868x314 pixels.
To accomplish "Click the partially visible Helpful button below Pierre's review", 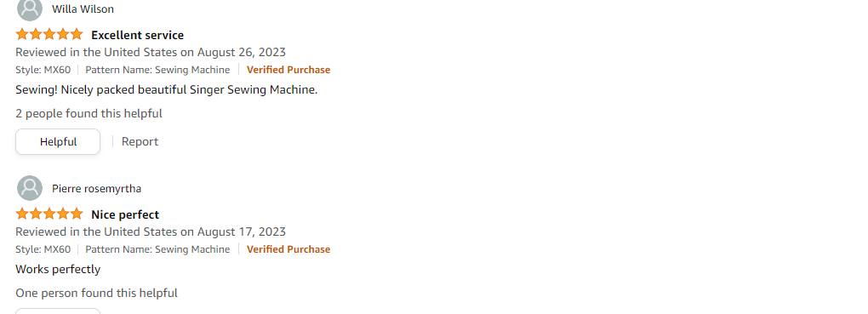I will pyautogui.click(x=58, y=311).
